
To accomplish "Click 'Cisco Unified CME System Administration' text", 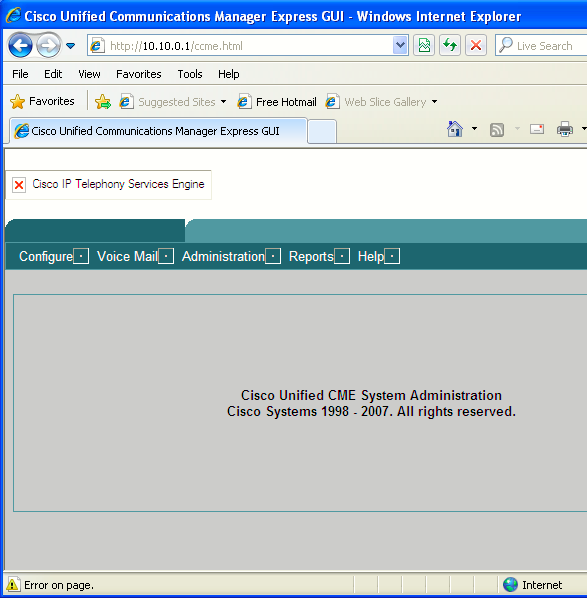I will pos(371,395).
